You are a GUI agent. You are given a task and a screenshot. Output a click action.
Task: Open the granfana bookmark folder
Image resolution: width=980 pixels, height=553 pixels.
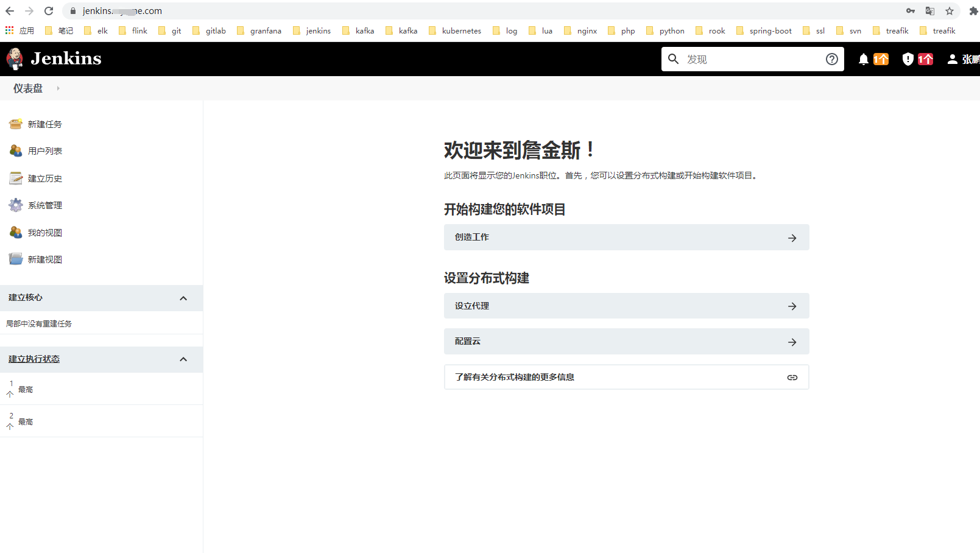tap(259, 30)
